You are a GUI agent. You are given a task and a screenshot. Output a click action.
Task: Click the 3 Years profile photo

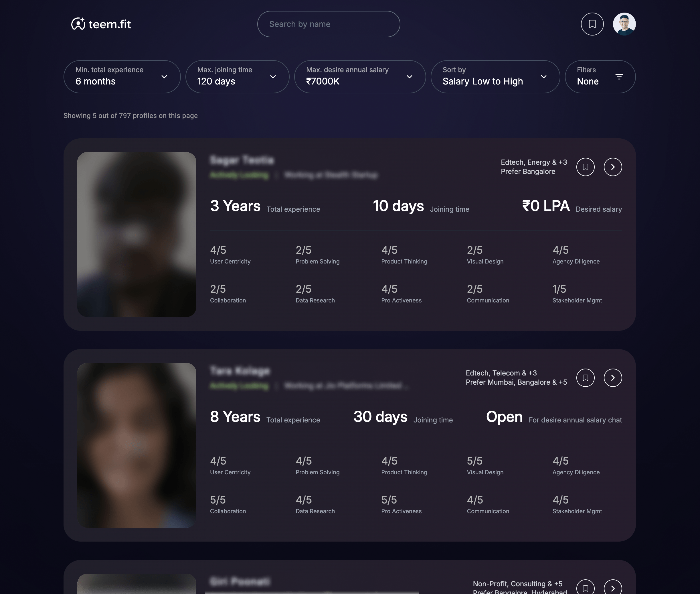pyautogui.click(x=137, y=234)
